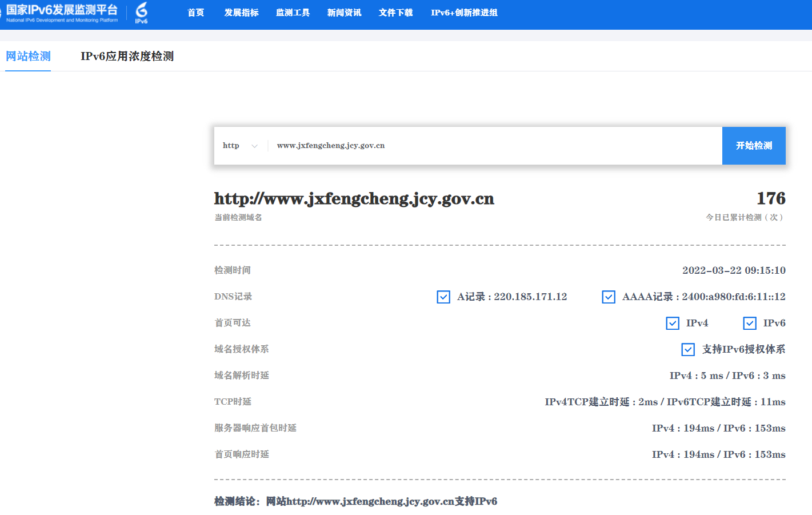This screenshot has width=812, height=515.
Task: Click the TCP时延 value text
Action: click(x=665, y=402)
